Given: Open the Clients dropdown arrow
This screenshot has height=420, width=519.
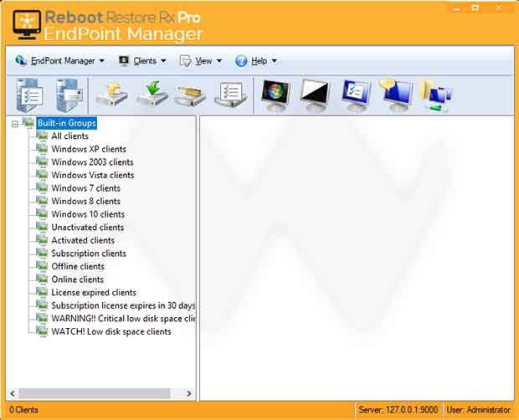Looking at the screenshot, I should [x=163, y=61].
